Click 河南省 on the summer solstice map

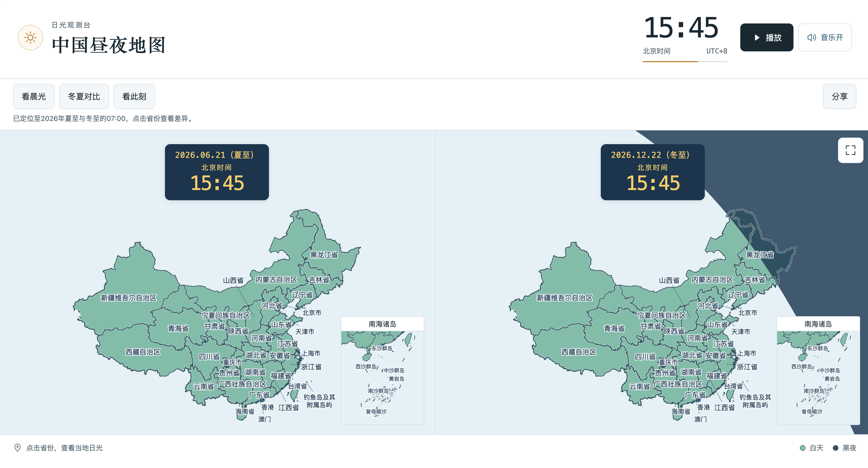(x=261, y=338)
